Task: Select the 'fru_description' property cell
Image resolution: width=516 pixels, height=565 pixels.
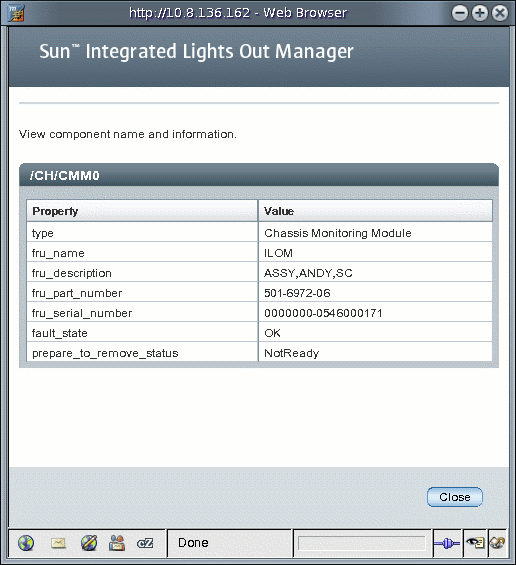Action: pos(142,273)
